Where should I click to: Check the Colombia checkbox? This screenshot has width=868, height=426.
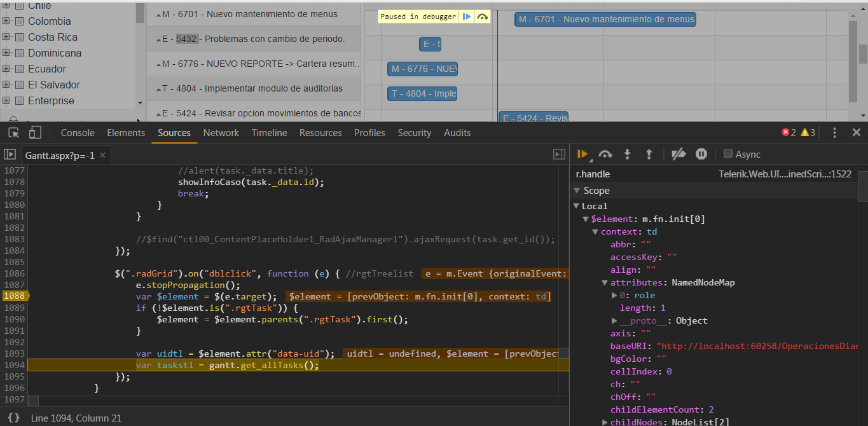click(19, 21)
